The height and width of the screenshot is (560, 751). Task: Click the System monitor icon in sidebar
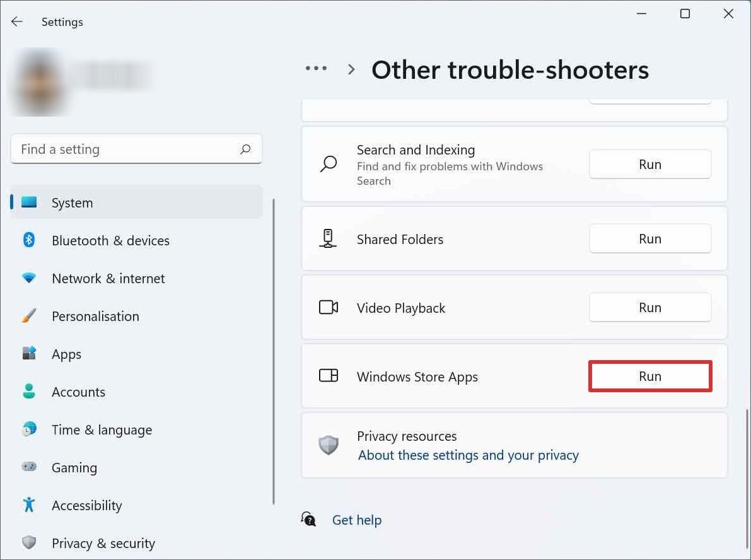click(29, 202)
